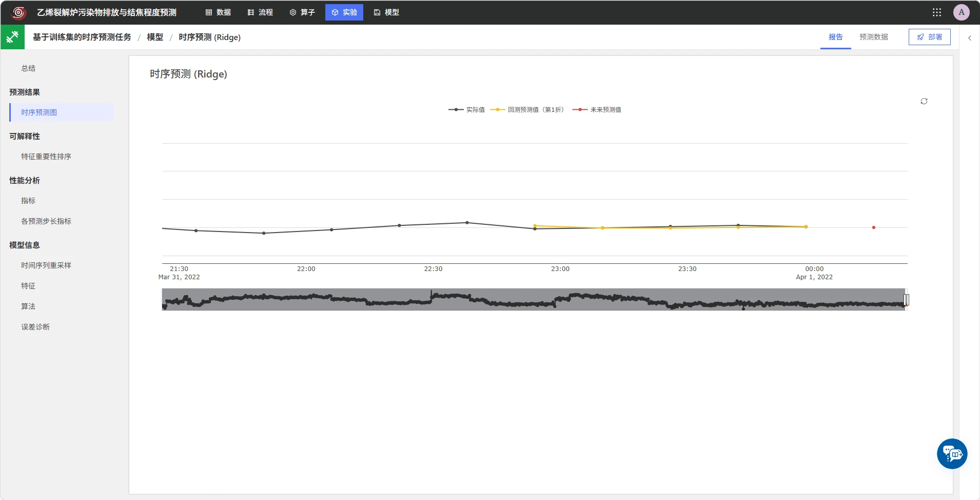Go to 基于训练集的时序预测任务 breadcrumb
This screenshot has width=980, height=500.
(x=82, y=37)
